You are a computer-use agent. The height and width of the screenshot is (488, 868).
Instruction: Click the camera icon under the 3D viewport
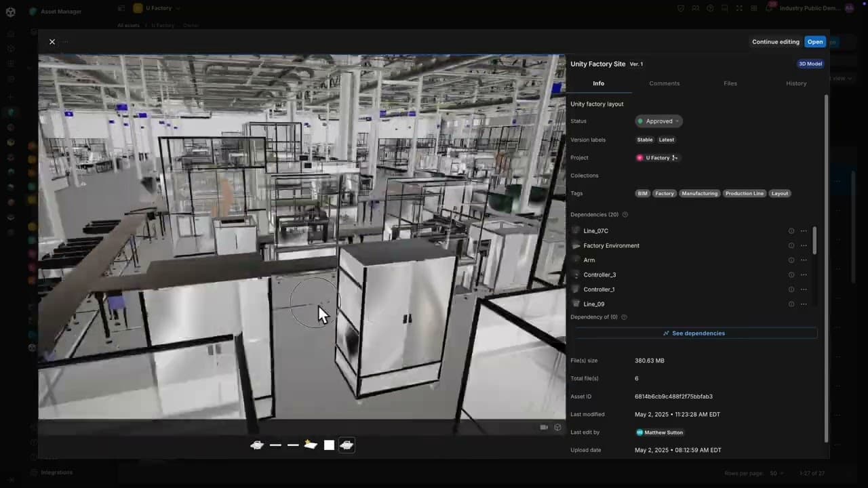pyautogui.click(x=544, y=427)
